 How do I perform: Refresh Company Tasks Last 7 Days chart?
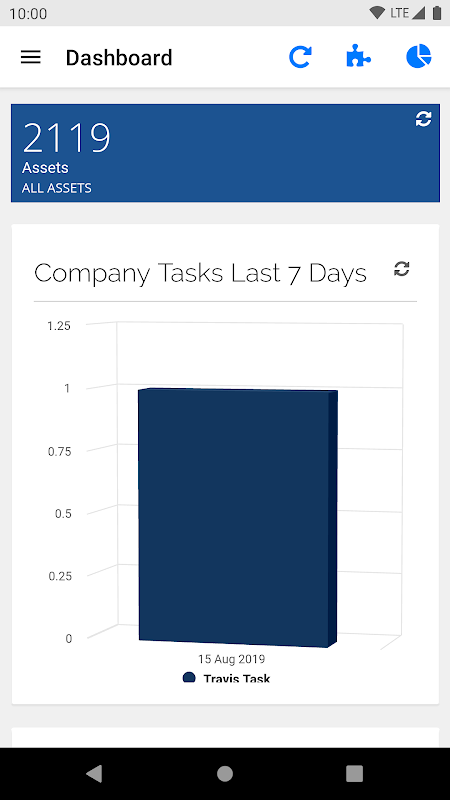(402, 269)
